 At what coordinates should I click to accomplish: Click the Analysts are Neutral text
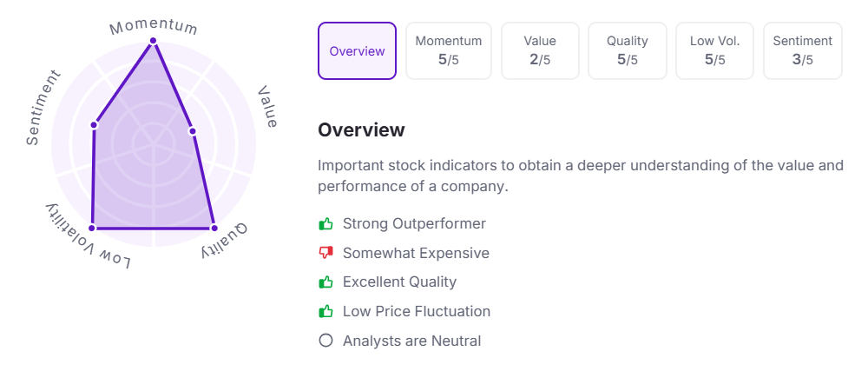click(411, 341)
